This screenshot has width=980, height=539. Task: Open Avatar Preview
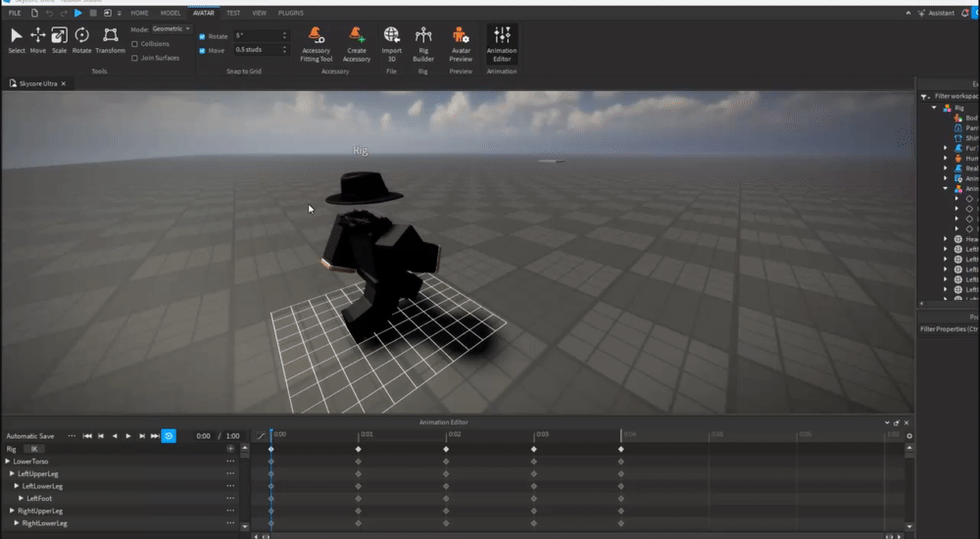(x=461, y=44)
